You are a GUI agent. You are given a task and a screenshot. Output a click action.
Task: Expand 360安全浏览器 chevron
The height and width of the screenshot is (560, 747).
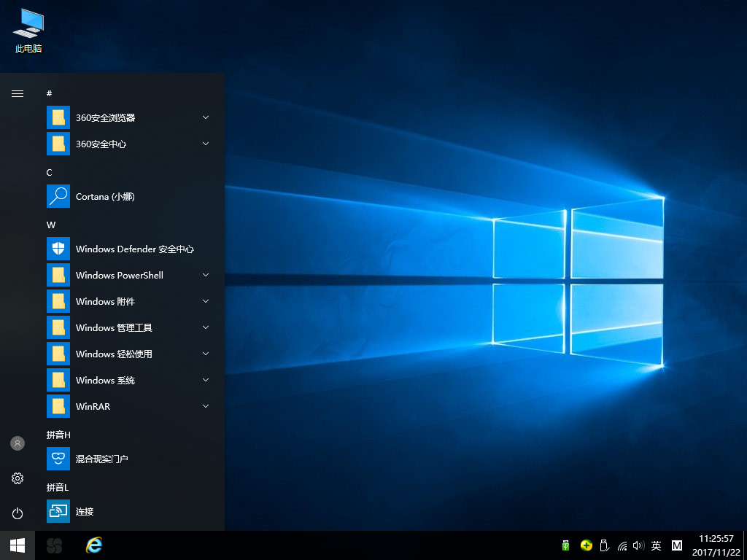(206, 117)
